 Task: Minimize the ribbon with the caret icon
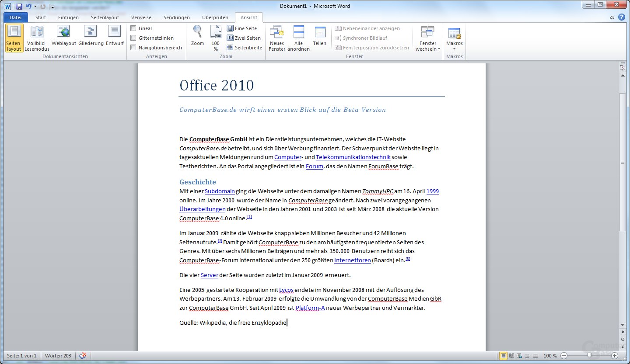pyautogui.click(x=612, y=17)
